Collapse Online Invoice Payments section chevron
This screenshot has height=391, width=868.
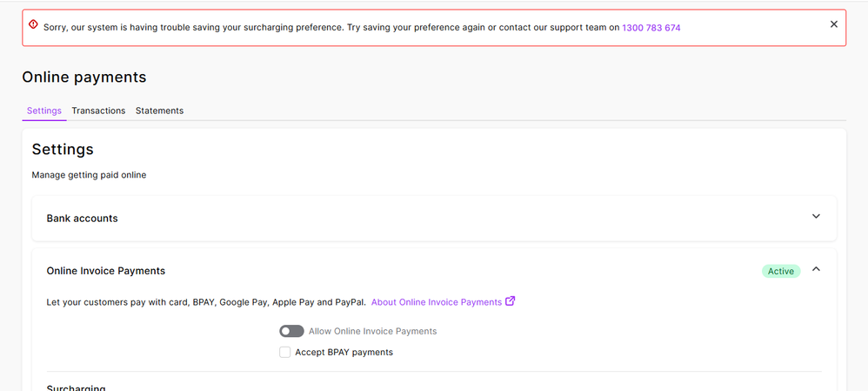coord(815,270)
